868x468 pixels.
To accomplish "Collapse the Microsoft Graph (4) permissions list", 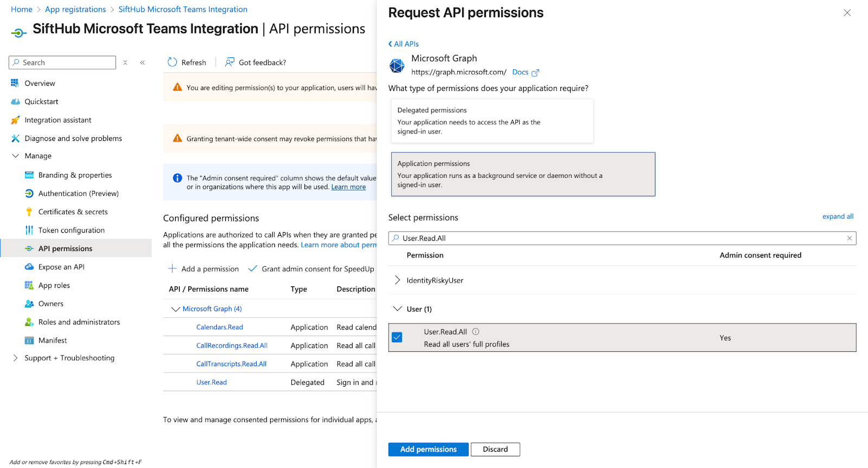I will tap(175, 309).
